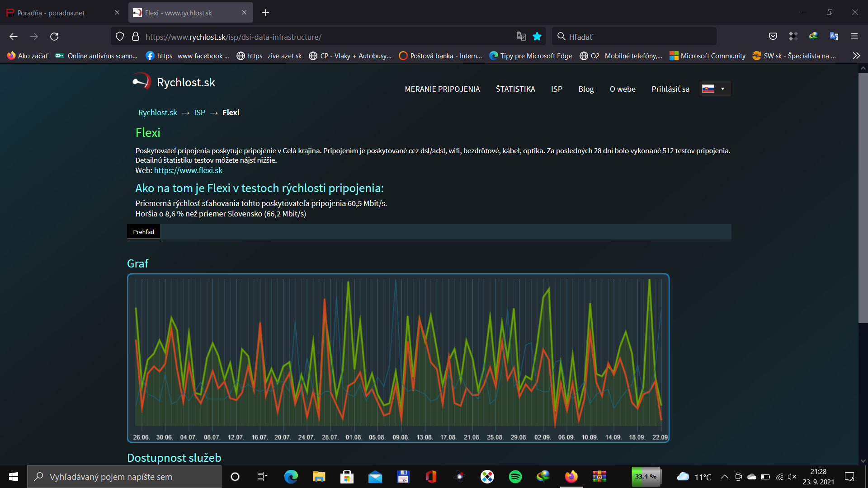Launch Microsoft Edge from the taskbar

(x=291, y=477)
